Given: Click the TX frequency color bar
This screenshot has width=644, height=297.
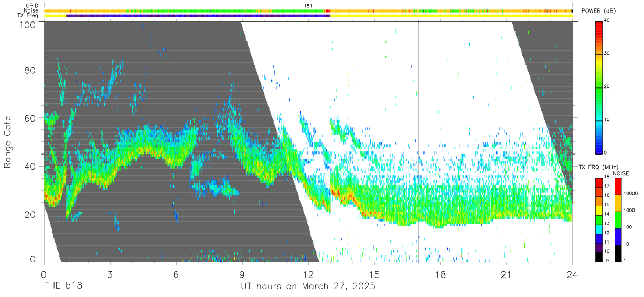Looking at the screenshot, I should click(599, 220).
